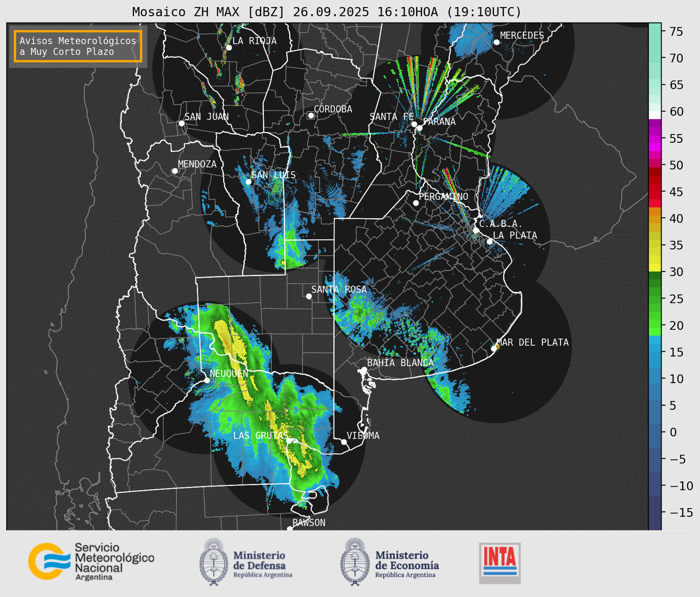Click the −15 dBZ scale value
The height and width of the screenshot is (597, 700).
(x=681, y=512)
